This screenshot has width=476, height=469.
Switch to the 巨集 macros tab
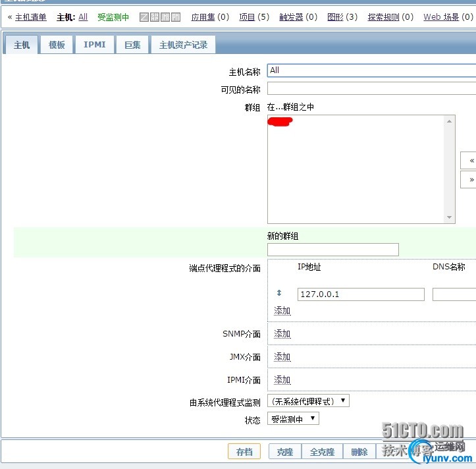(x=132, y=45)
